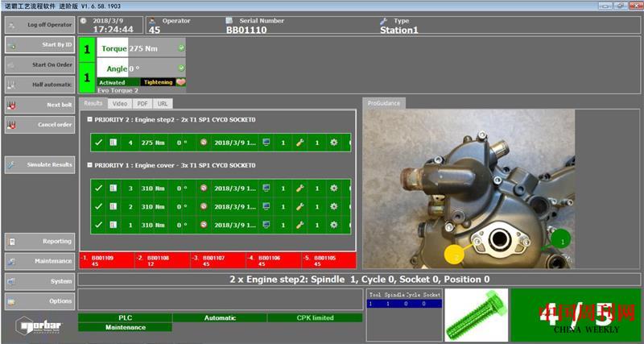This screenshot has height=344, width=644.
Task: Click the clock icon in bolt 2 row
Action: tap(204, 206)
